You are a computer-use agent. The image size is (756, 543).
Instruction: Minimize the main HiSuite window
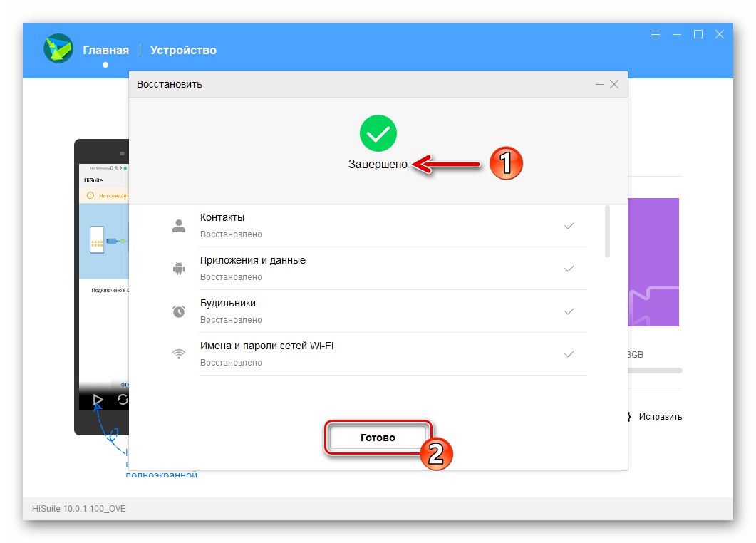677,35
